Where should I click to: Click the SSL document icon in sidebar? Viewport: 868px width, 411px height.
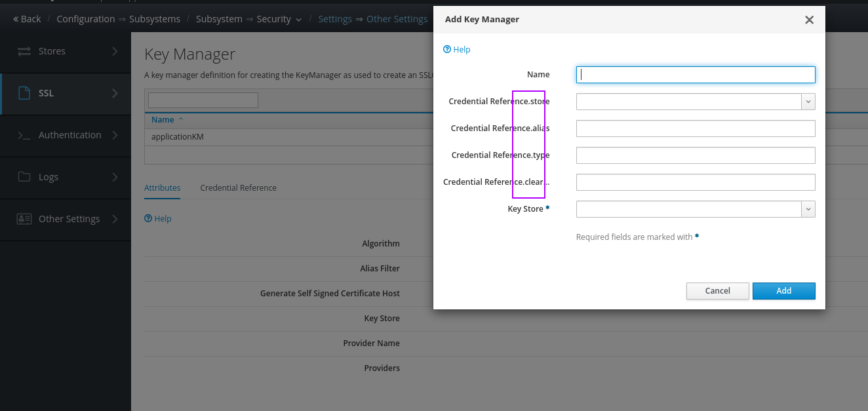click(24, 93)
